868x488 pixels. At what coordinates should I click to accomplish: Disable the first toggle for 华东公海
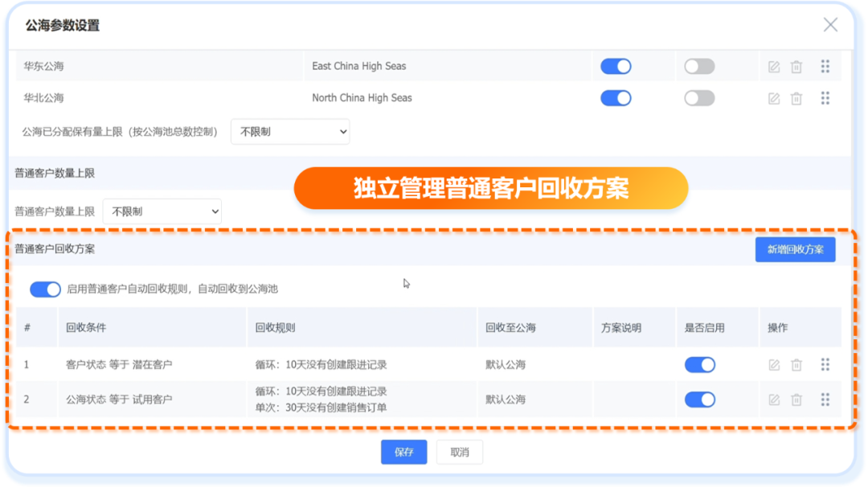[616, 66]
